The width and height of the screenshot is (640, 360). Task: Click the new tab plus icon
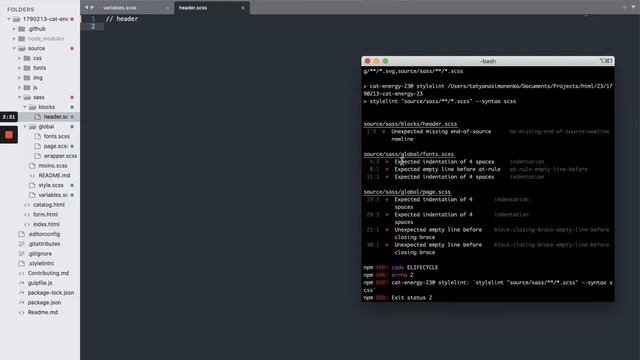click(x=624, y=7)
